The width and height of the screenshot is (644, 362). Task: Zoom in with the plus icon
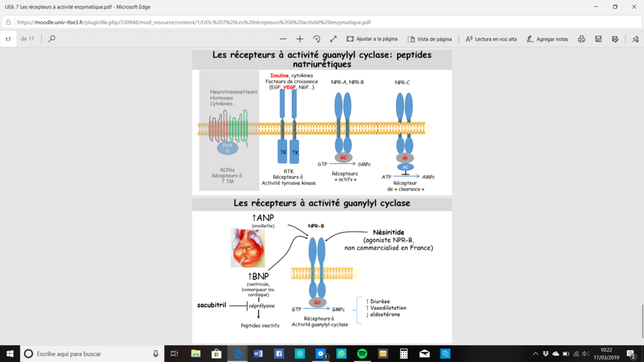tap(299, 39)
